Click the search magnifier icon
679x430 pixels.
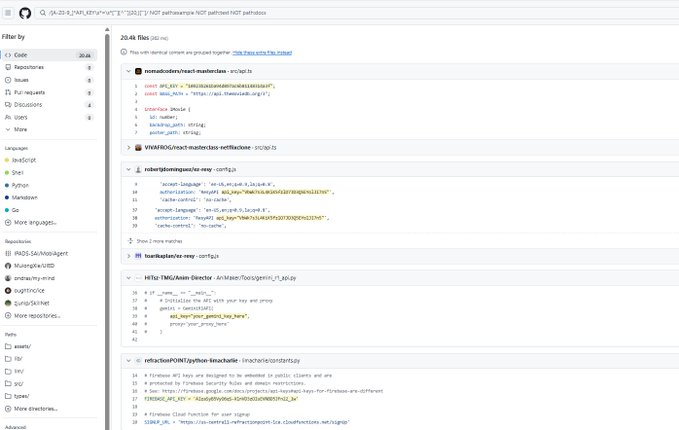(43, 13)
